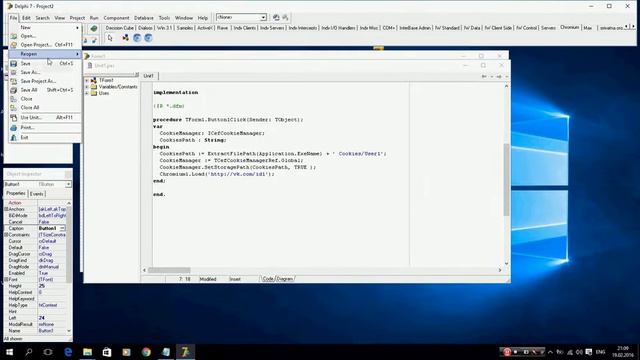Expand Font property in Object Inspector
Image resolution: width=640 pixels, height=360 pixels.
(x=6, y=280)
